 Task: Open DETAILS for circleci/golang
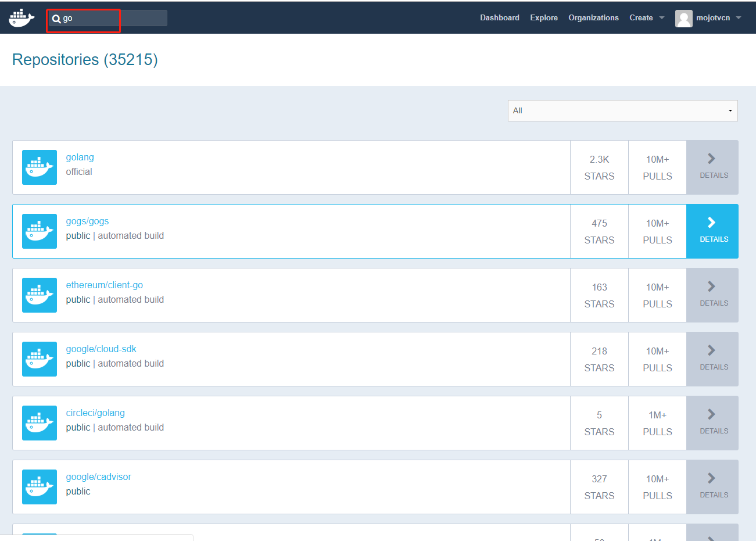(712, 423)
